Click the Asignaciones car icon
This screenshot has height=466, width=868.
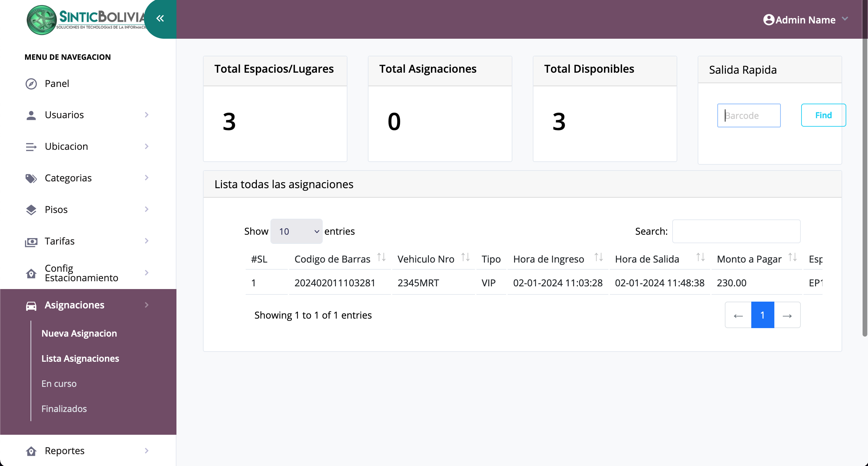click(31, 305)
